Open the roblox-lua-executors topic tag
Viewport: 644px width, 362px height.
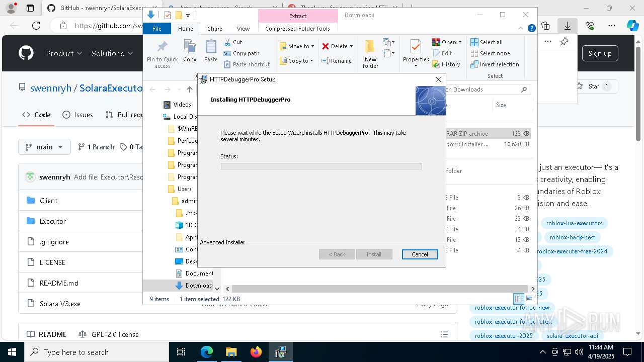click(574, 223)
